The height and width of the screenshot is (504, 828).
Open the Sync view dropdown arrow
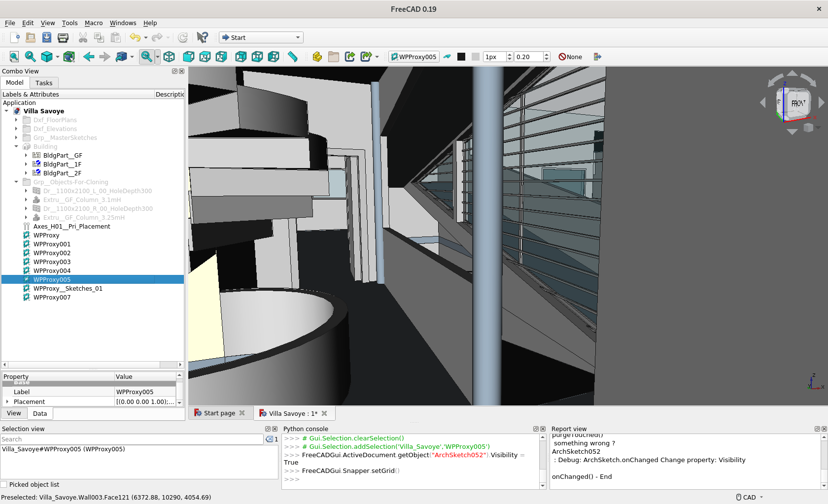[158, 57]
